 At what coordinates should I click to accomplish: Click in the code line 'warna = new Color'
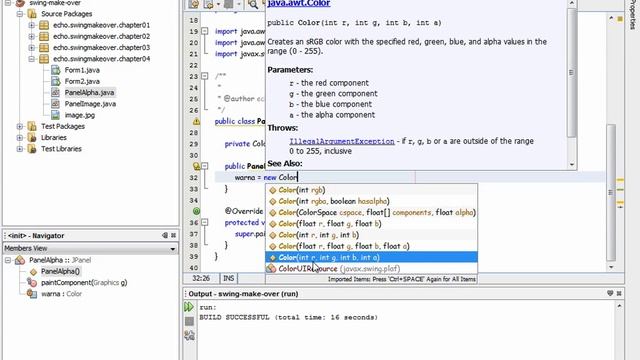pos(266,178)
